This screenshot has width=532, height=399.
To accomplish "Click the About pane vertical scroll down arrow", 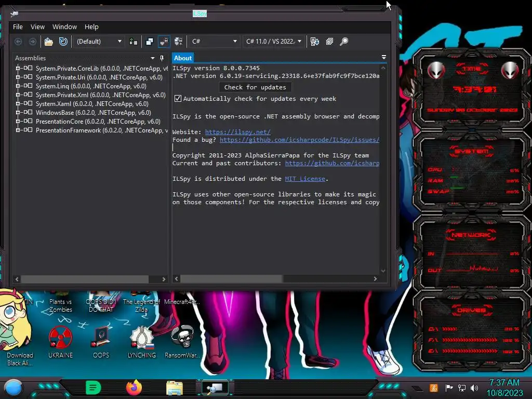I will click(x=383, y=271).
